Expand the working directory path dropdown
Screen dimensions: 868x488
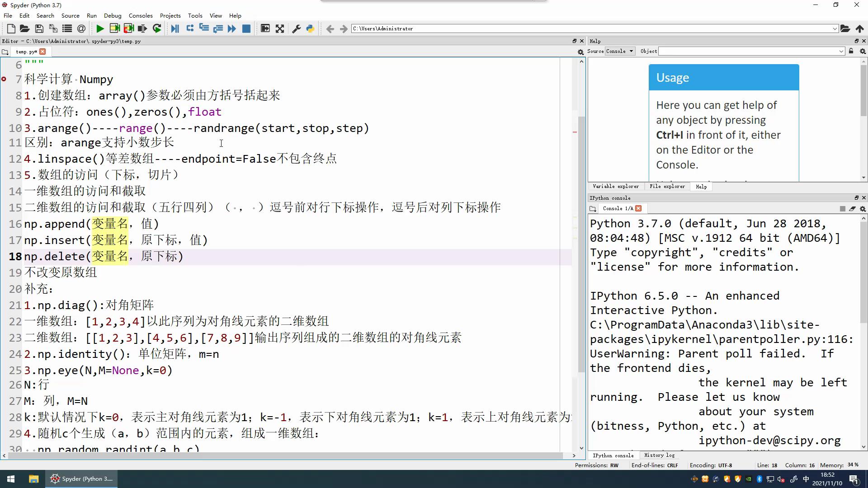click(835, 28)
